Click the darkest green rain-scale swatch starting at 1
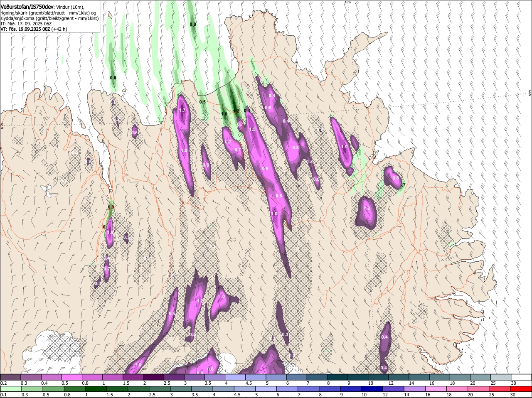The image size is (532, 398). (96, 389)
